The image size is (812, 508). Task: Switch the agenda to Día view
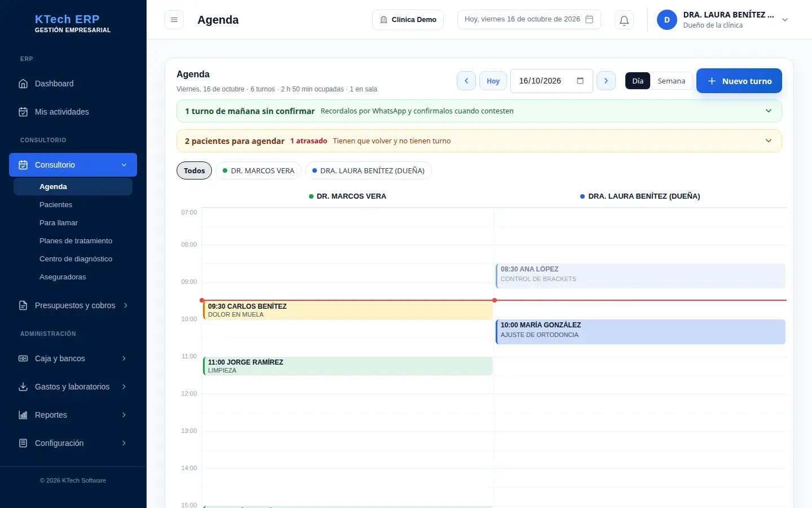point(638,81)
